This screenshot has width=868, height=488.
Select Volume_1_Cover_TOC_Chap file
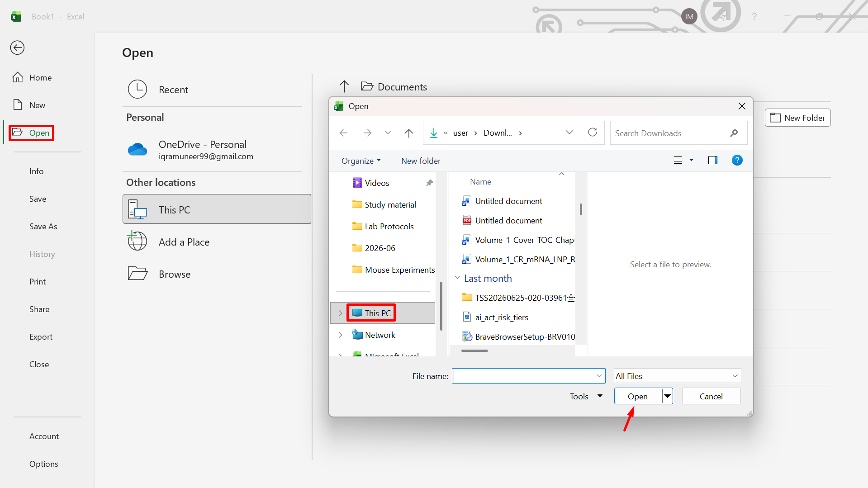517,240
